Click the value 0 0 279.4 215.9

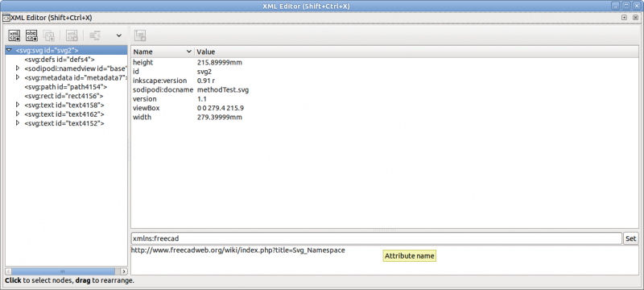click(x=221, y=108)
